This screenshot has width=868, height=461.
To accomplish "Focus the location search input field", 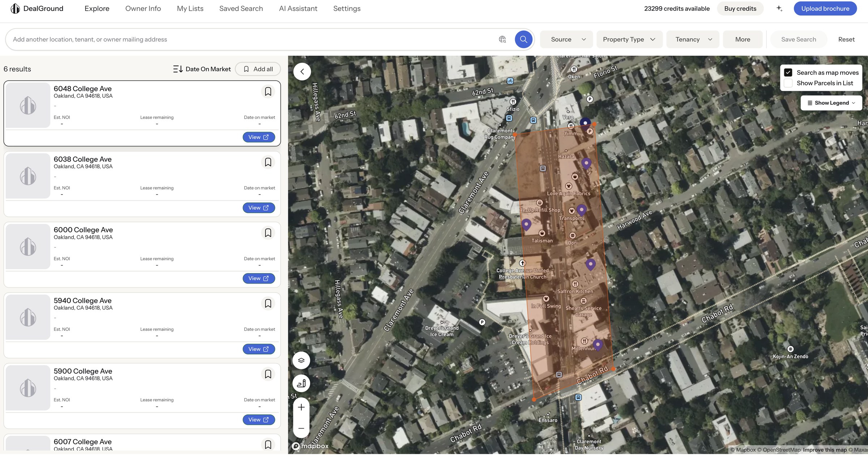I will coord(253,39).
